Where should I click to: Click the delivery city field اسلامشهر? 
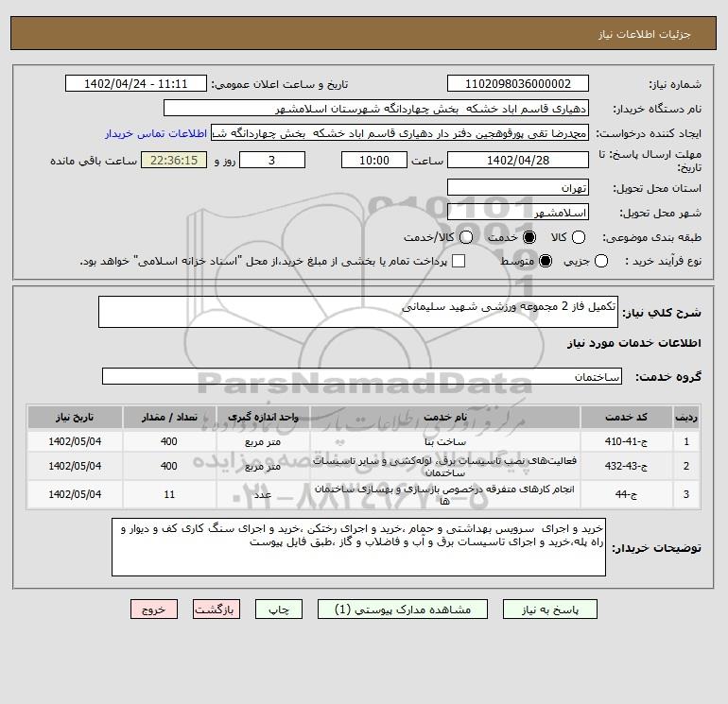point(518,212)
